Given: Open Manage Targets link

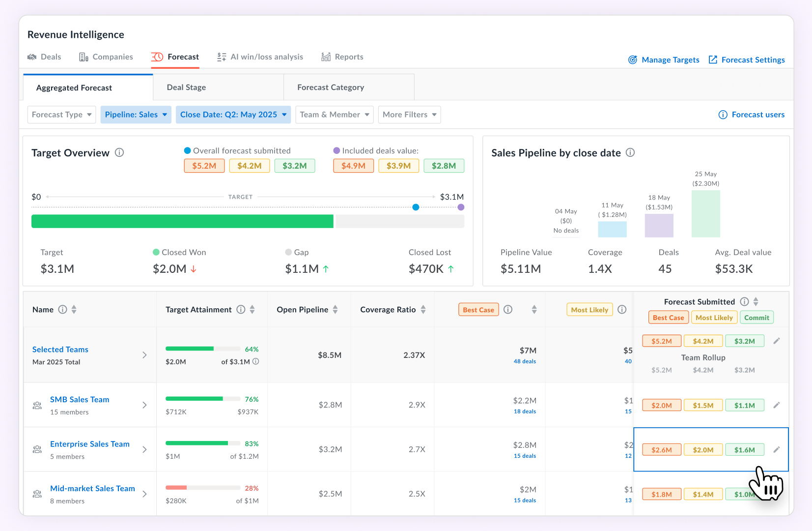Looking at the screenshot, I should (x=664, y=60).
